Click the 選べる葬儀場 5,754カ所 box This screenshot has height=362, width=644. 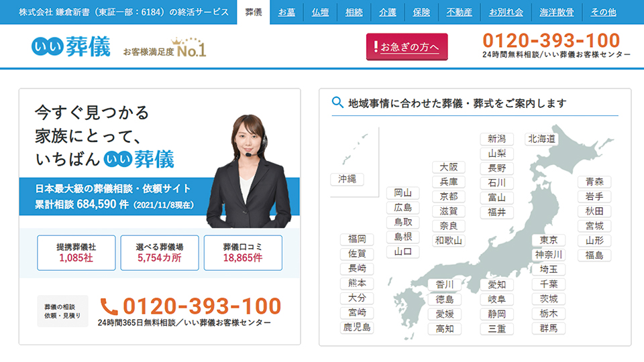160,253
